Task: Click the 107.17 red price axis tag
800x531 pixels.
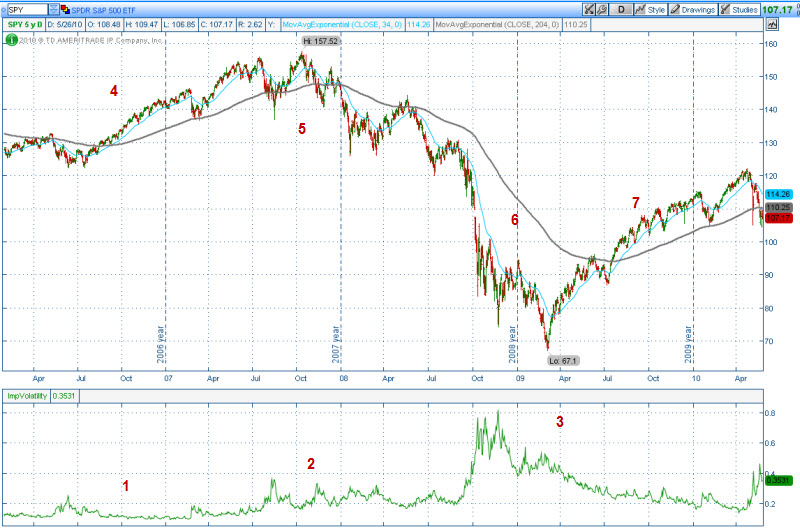Action: coord(779,218)
